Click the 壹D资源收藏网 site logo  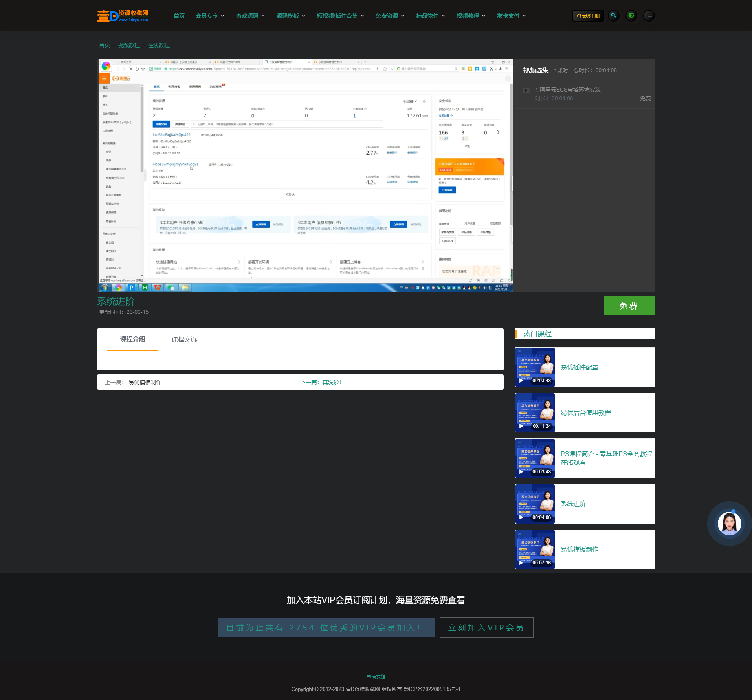pyautogui.click(x=123, y=16)
